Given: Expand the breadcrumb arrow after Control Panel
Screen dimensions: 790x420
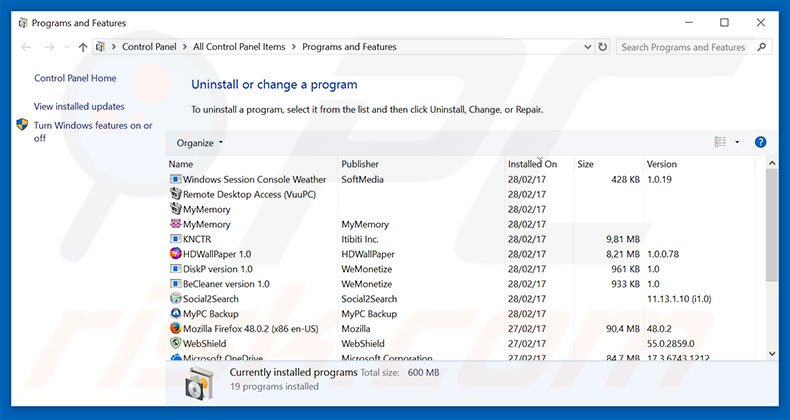Looking at the screenshot, I should tap(185, 47).
